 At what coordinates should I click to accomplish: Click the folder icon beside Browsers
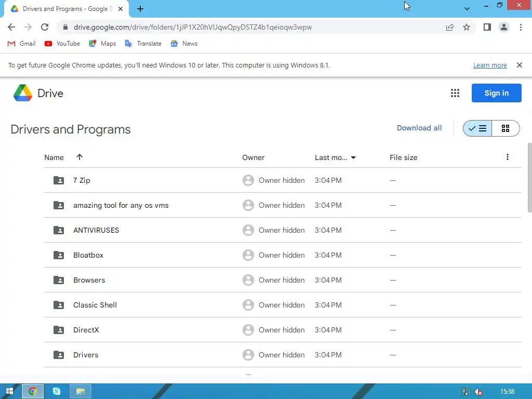(59, 280)
